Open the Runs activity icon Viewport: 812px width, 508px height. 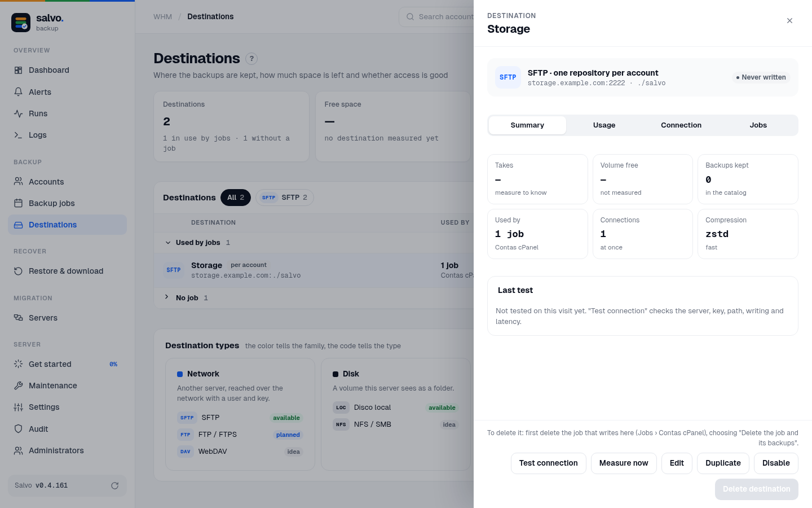coord(18,113)
